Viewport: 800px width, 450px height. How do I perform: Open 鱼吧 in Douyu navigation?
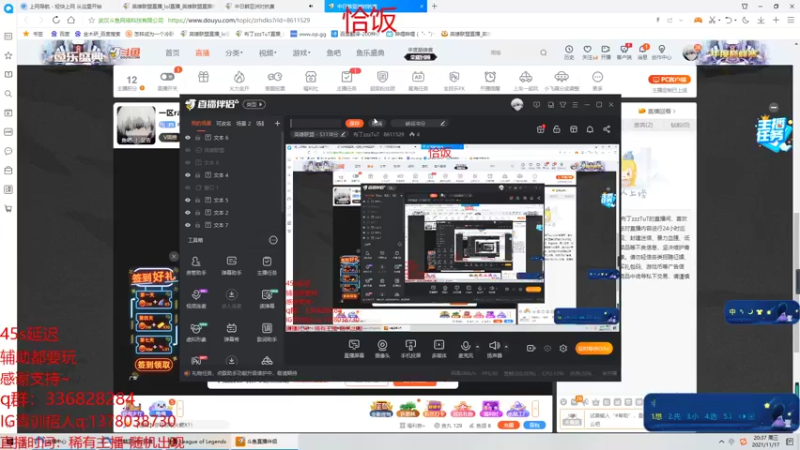[x=334, y=53]
